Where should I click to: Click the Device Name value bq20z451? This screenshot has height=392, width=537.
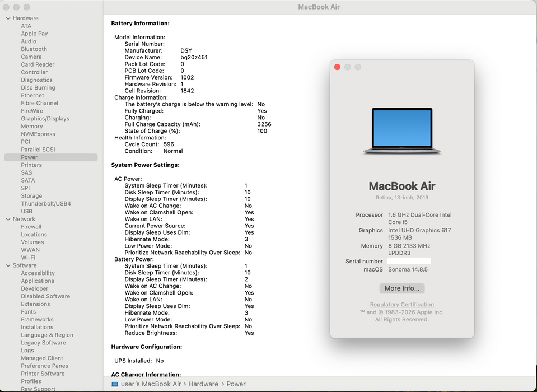[194, 58]
